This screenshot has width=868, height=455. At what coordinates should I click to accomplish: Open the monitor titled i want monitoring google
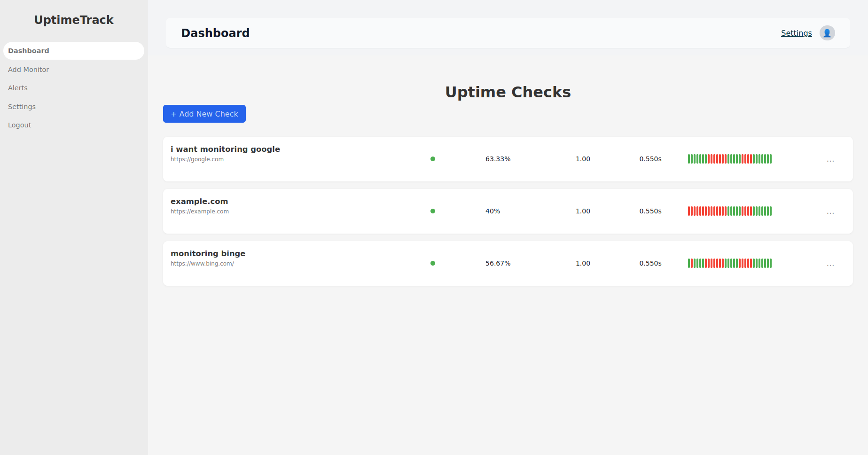pos(225,149)
